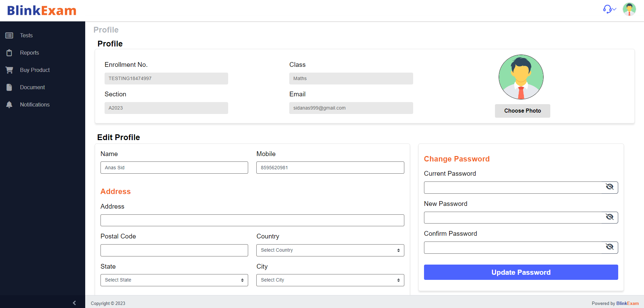Collapse the sidebar with the left chevron
Image resolution: width=644 pixels, height=308 pixels.
74,303
